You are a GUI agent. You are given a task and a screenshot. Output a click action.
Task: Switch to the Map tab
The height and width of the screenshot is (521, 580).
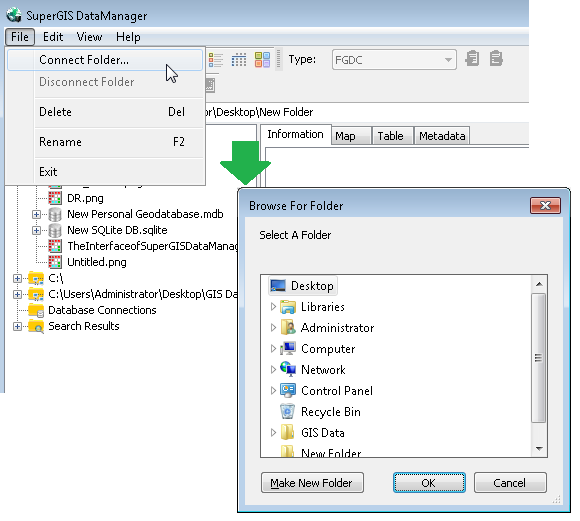[x=350, y=136]
